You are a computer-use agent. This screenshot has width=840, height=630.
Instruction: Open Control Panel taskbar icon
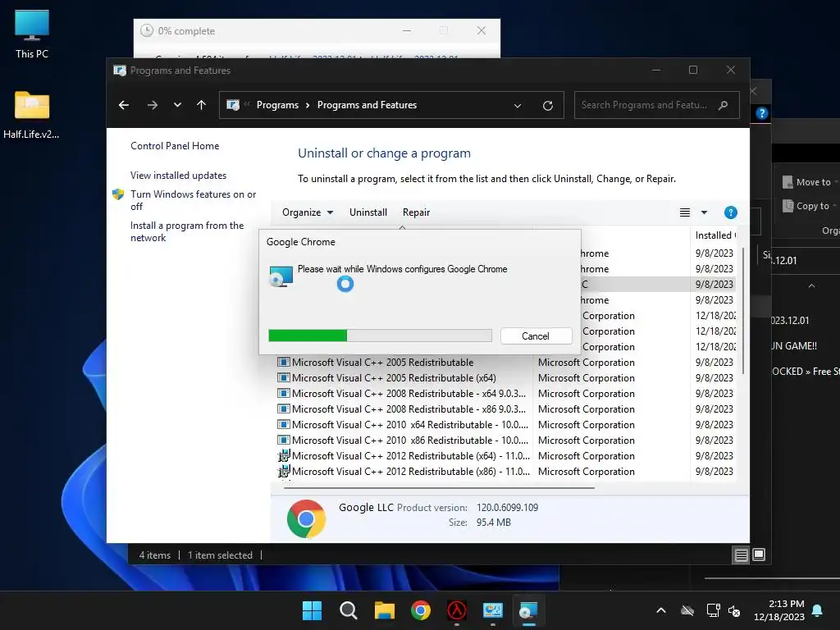click(492, 610)
